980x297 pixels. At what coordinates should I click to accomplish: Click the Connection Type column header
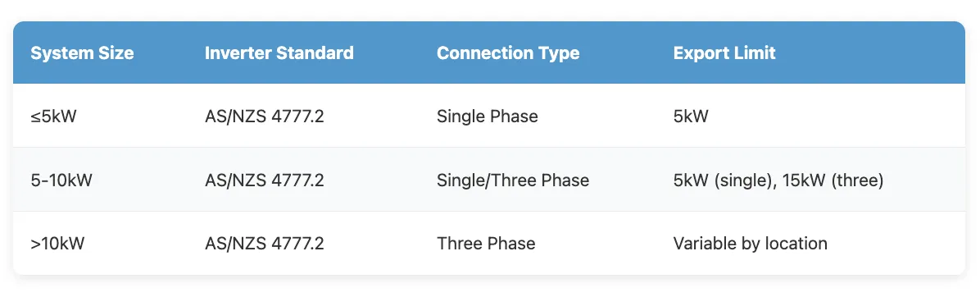tap(508, 53)
